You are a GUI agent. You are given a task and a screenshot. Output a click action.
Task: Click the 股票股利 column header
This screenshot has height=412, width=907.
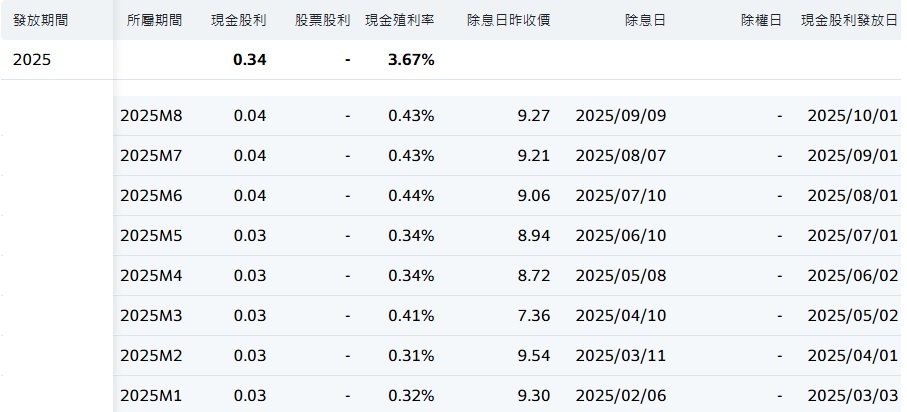point(323,20)
